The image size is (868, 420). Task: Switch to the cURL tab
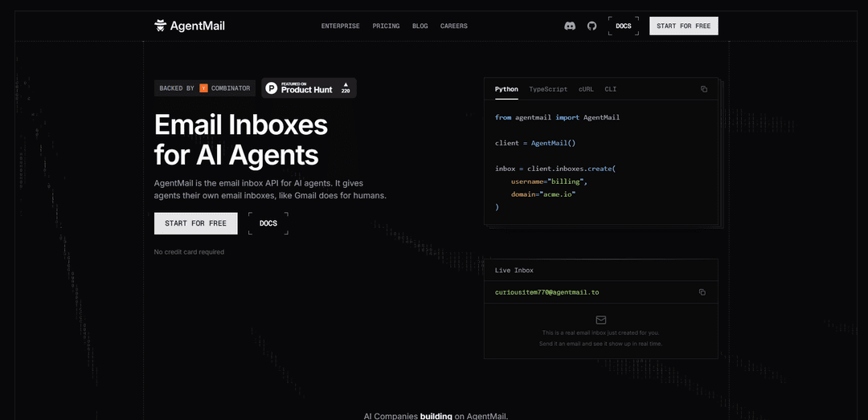pos(586,89)
